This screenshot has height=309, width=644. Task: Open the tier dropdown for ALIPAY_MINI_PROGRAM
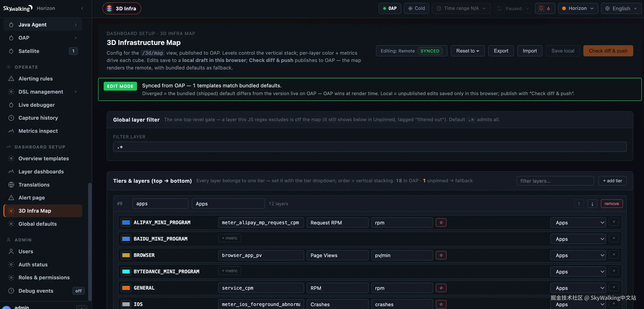pos(578,222)
